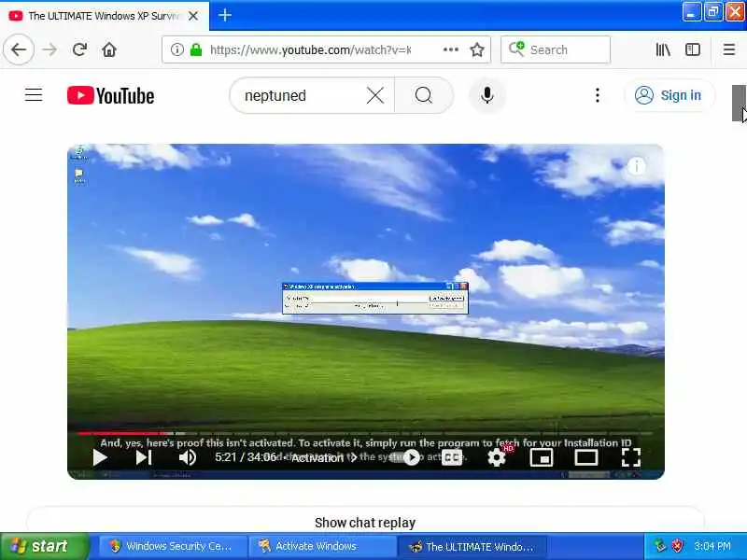Viewport: 747px width, 560px height.
Task: Open the Firefox hamburger menu
Action: click(x=729, y=49)
